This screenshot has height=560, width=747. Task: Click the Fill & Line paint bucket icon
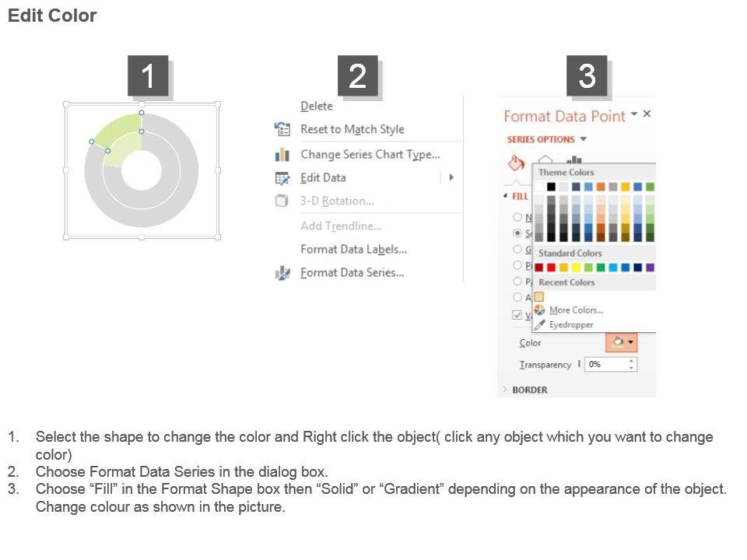pyautogui.click(x=515, y=164)
